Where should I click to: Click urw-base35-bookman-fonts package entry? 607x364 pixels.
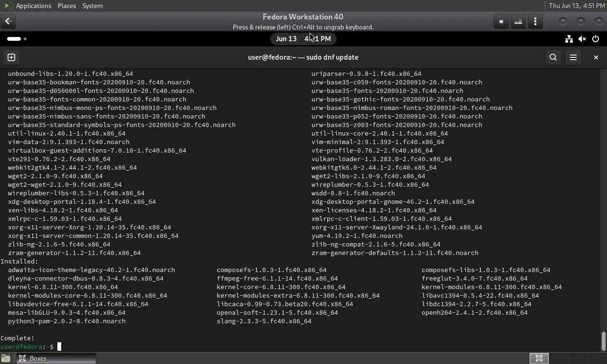tap(99, 82)
